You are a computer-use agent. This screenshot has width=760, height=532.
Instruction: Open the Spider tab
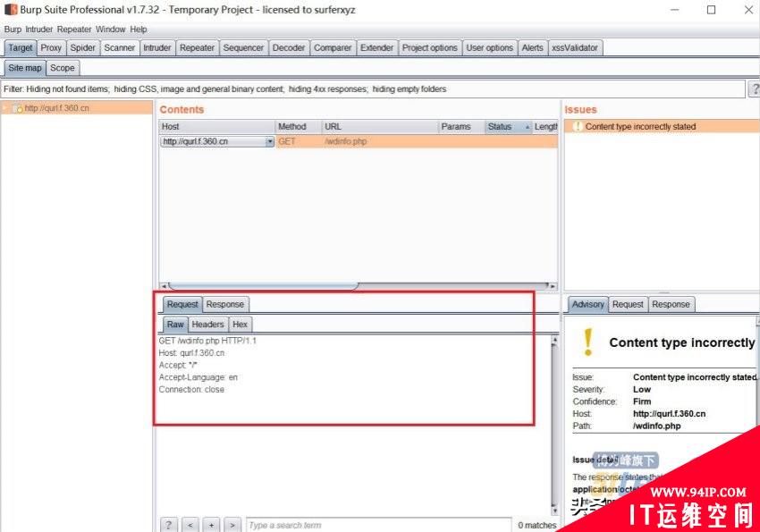pyautogui.click(x=82, y=48)
